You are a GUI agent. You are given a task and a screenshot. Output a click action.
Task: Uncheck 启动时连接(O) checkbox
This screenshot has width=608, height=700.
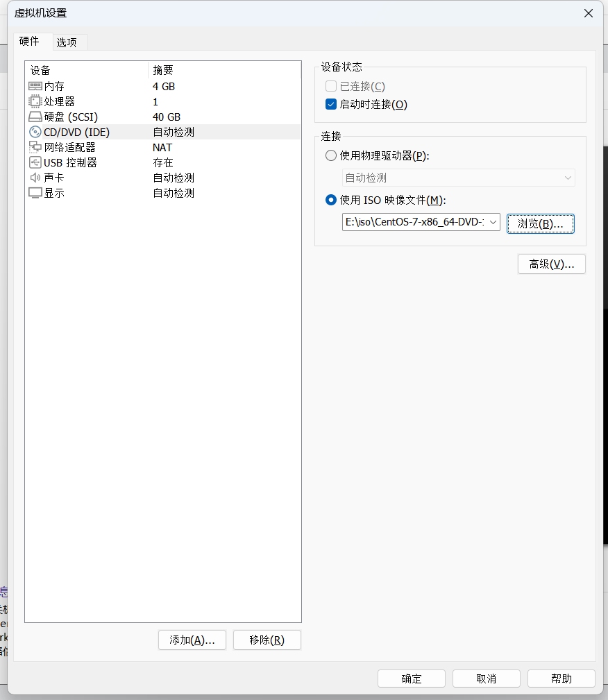331,105
